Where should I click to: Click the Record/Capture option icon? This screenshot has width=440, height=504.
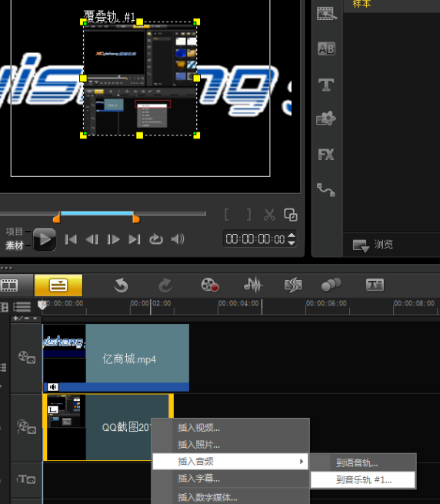pos(210,285)
